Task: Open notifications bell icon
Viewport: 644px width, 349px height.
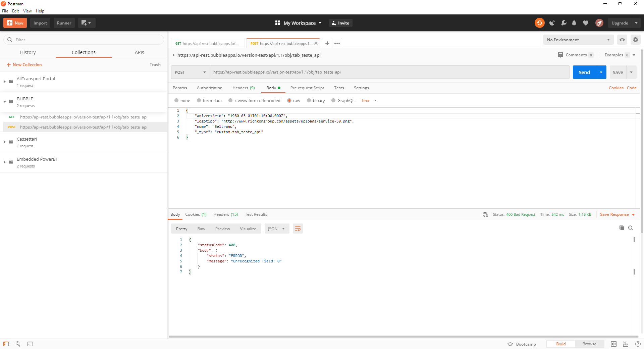Action: 574,23
